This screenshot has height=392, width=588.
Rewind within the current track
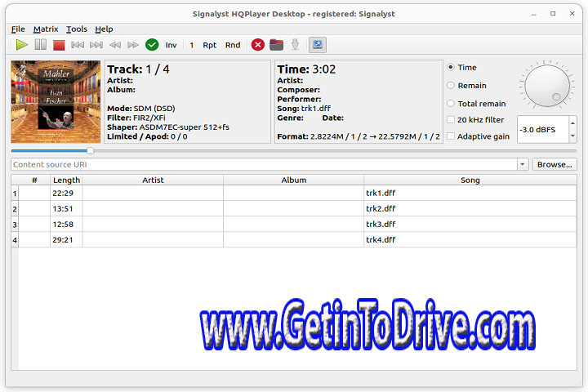click(115, 45)
